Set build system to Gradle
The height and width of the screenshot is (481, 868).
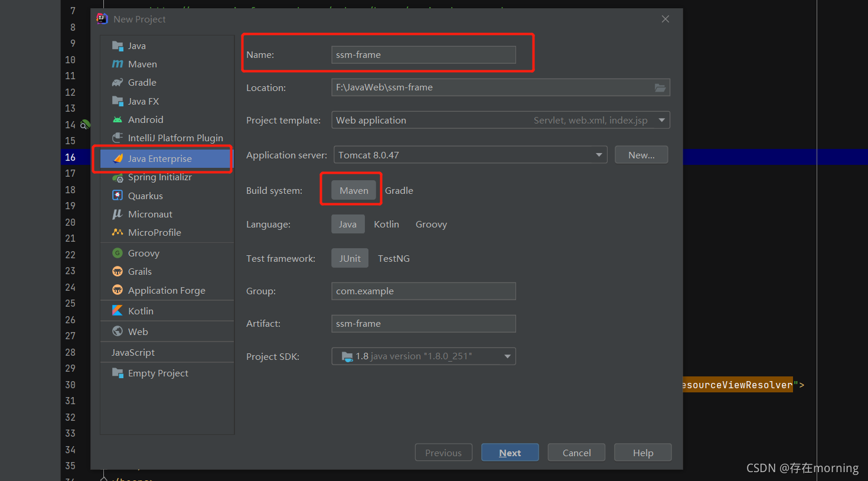[x=399, y=190]
